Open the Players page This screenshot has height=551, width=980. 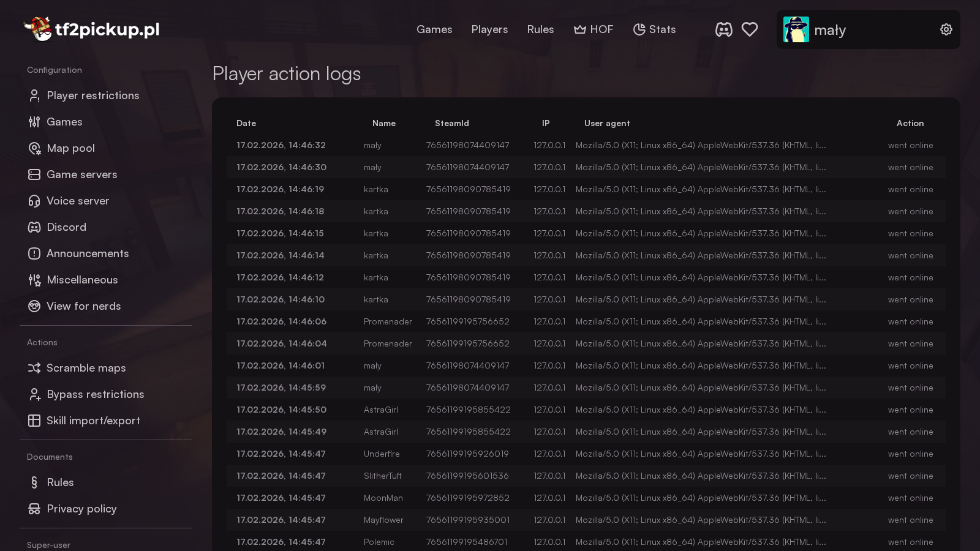(489, 29)
